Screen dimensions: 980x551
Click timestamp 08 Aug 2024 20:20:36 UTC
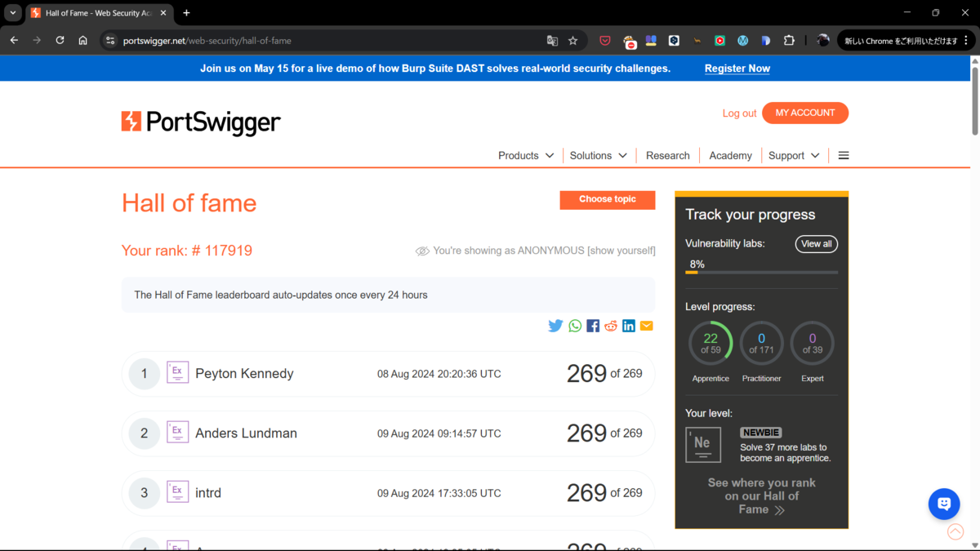click(439, 374)
